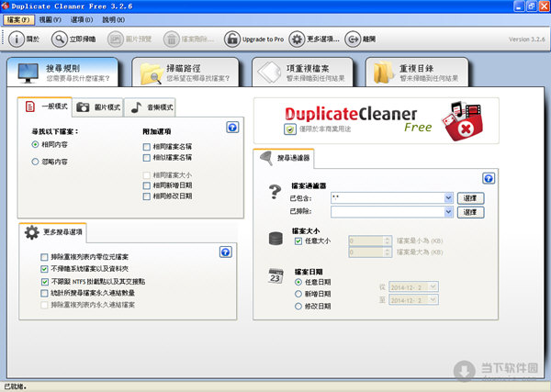Open help for more search options
The image size is (551, 392).
click(x=226, y=252)
